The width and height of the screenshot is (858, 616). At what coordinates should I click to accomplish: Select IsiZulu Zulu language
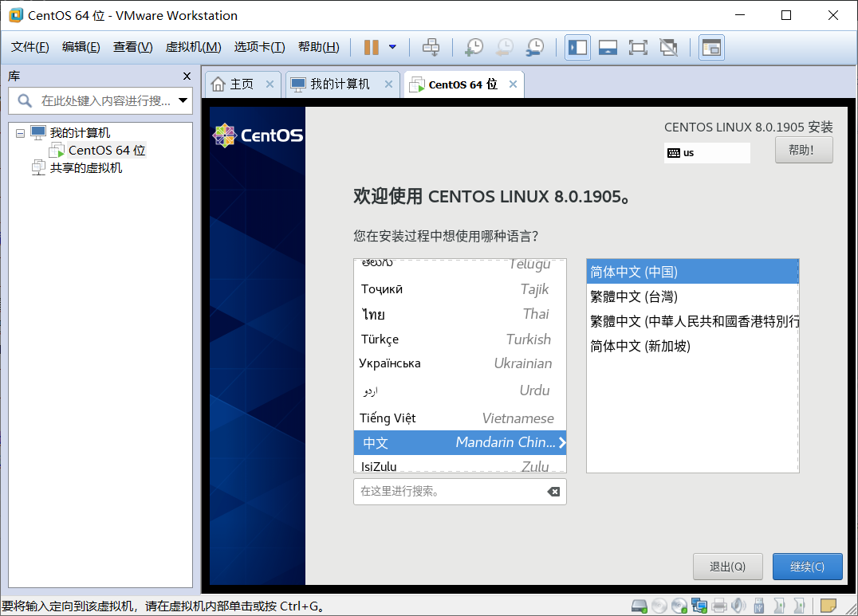click(459, 465)
